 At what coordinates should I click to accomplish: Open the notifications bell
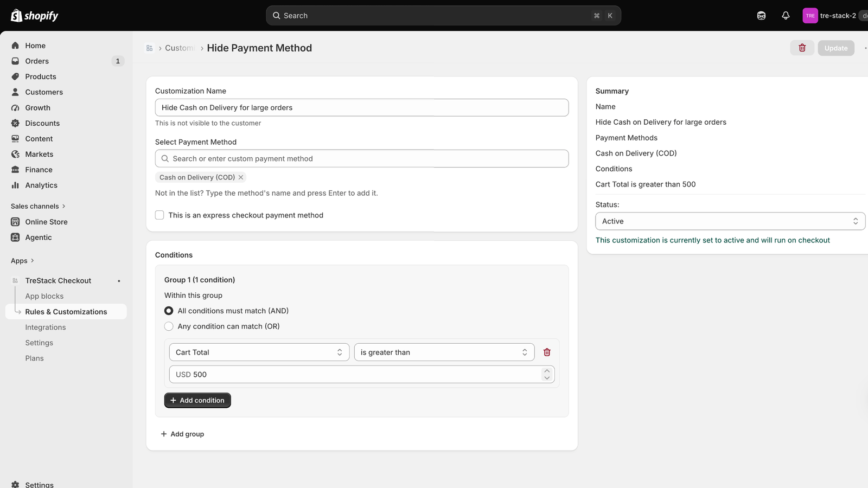[x=786, y=16]
